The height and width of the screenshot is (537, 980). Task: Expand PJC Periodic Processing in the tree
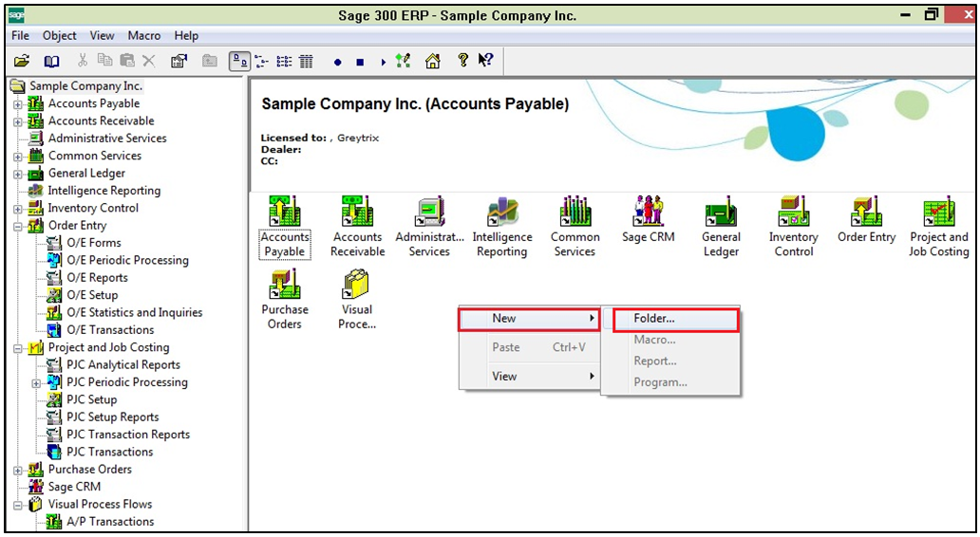coord(36,383)
